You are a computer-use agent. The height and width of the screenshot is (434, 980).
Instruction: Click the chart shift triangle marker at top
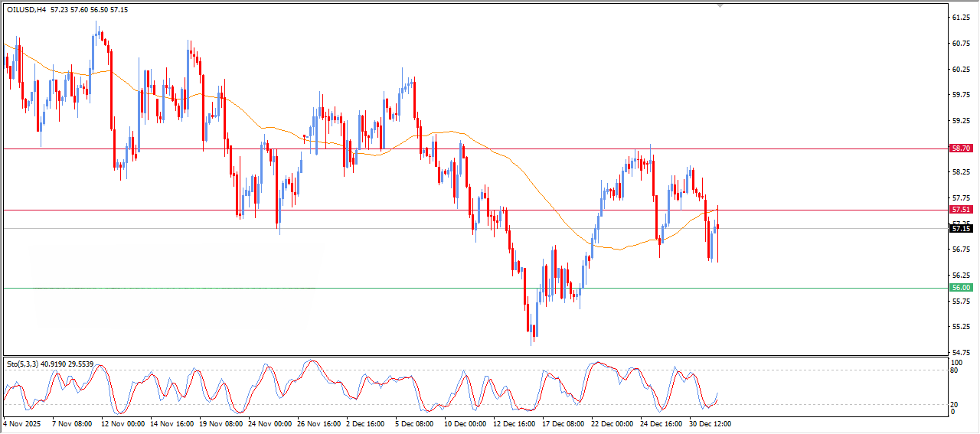(720, 5)
